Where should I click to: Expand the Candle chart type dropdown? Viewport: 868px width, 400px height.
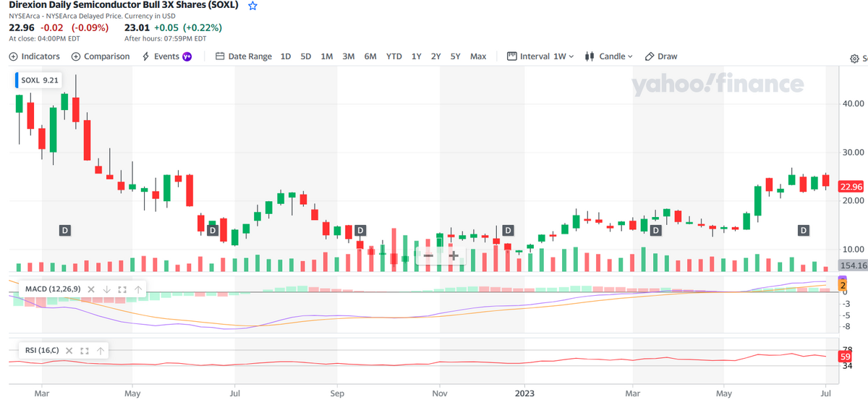[x=608, y=56]
